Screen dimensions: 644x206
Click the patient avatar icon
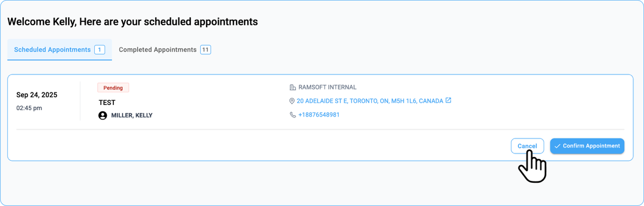tap(103, 116)
